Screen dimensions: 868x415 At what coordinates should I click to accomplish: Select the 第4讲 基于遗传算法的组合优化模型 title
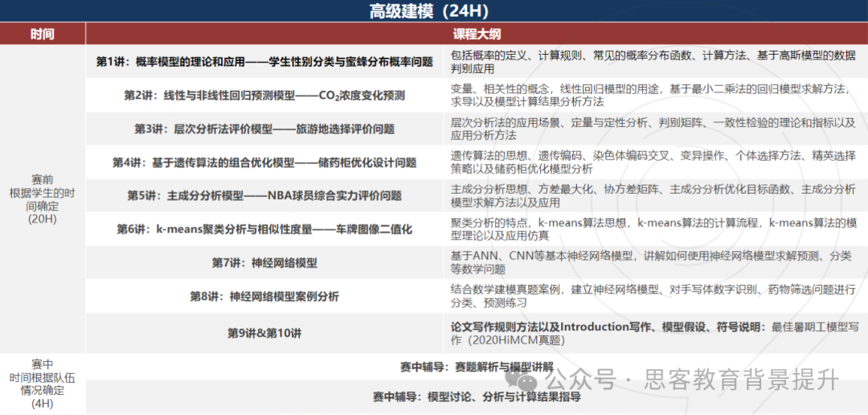point(264,163)
